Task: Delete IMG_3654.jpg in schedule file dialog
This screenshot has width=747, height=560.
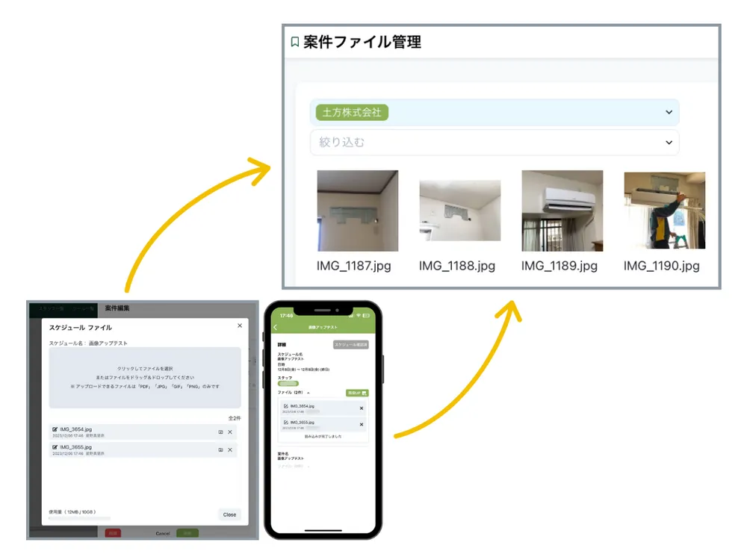Action: (230, 432)
